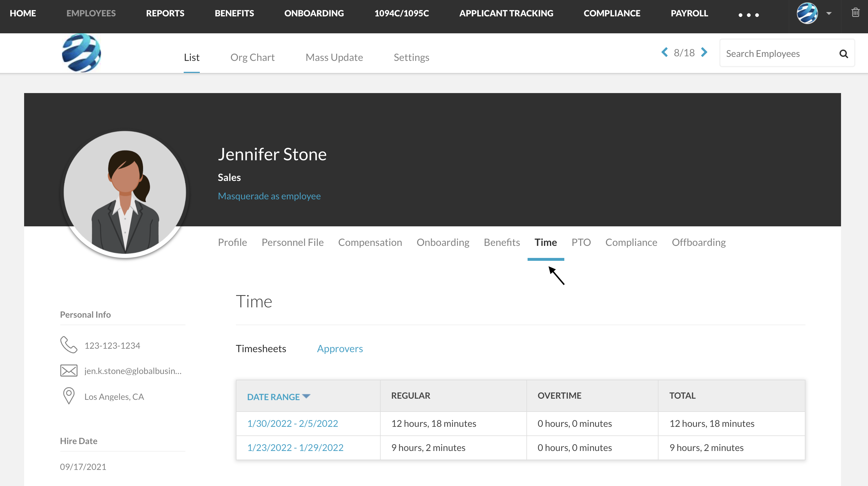Open the COMPLIANCE menu in top bar
The image size is (868, 486).
[x=612, y=13]
